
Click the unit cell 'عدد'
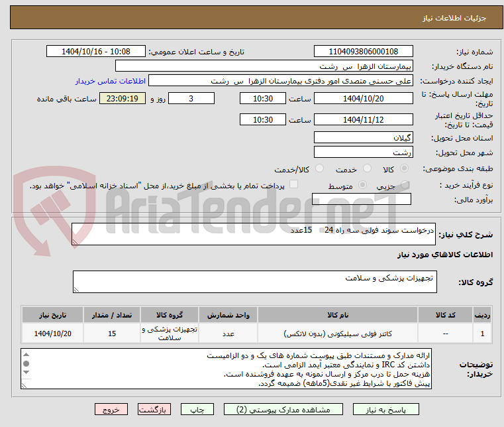tap(228, 334)
